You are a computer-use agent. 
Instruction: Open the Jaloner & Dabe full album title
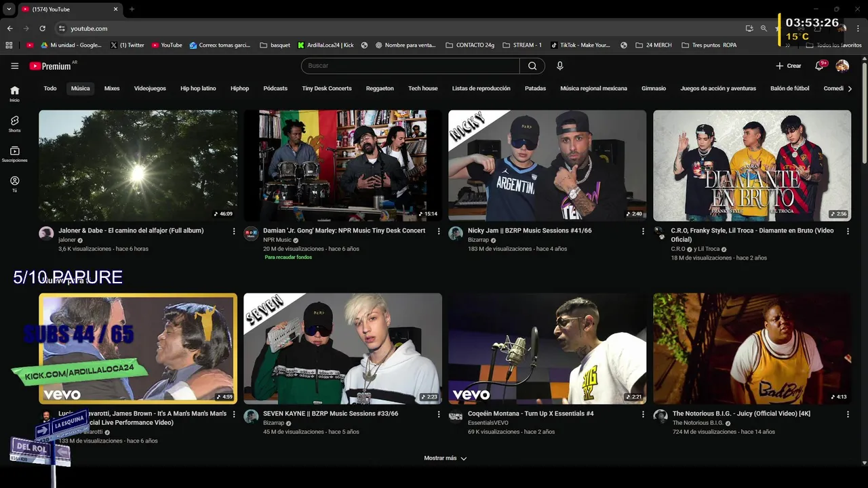click(131, 230)
